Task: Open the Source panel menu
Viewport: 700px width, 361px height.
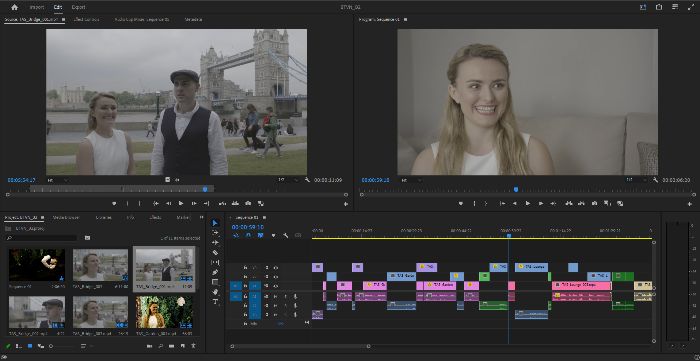Action: click(63, 20)
